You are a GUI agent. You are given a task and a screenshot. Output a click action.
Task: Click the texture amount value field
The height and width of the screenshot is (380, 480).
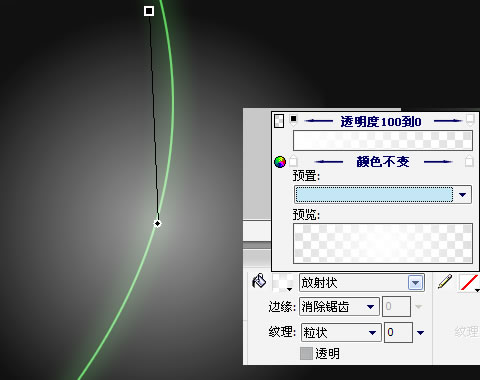tap(398, 332)
